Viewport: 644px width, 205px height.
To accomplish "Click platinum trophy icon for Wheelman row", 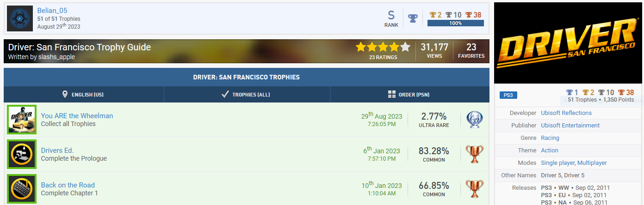I will pos(474,120).
